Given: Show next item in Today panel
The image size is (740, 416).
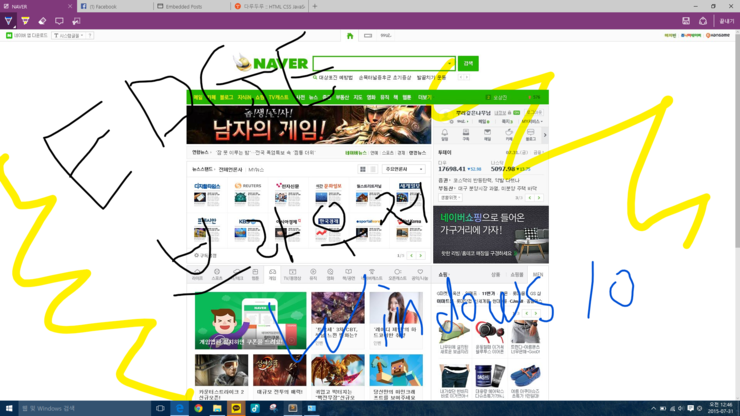Looking at the screenshot, I should [x=538, y=198].
